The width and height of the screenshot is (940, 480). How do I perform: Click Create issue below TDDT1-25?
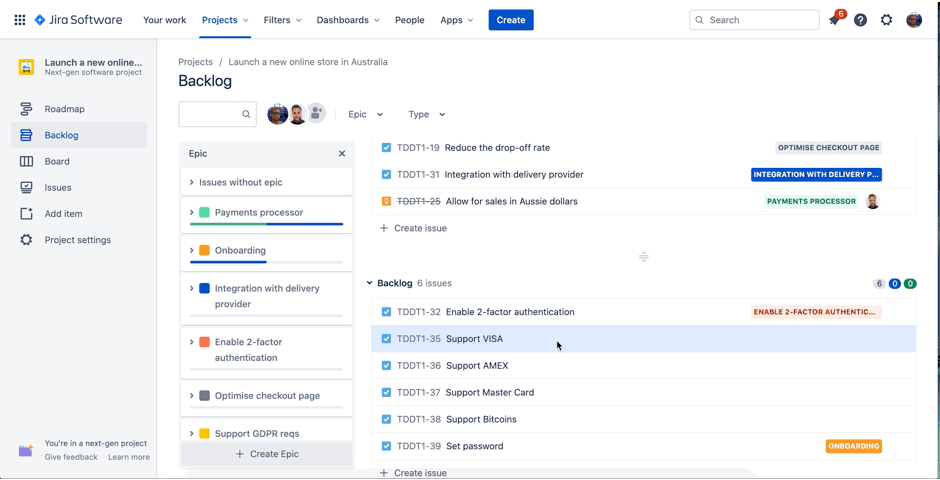click(414, 228)
